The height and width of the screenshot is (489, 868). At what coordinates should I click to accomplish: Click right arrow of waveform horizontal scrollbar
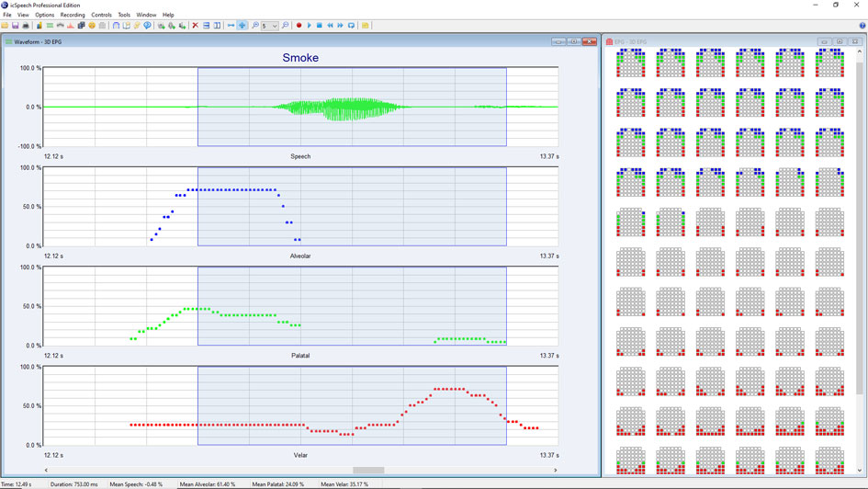(x=556, y=470)
